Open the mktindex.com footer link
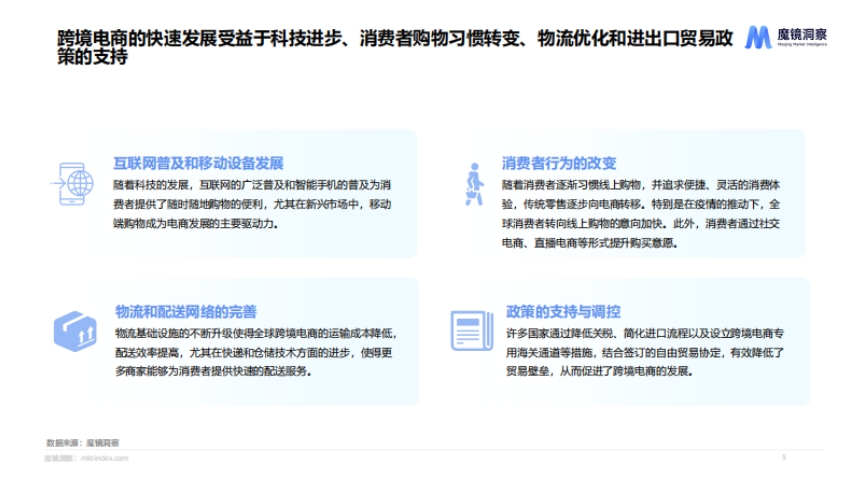 (106, 458)
